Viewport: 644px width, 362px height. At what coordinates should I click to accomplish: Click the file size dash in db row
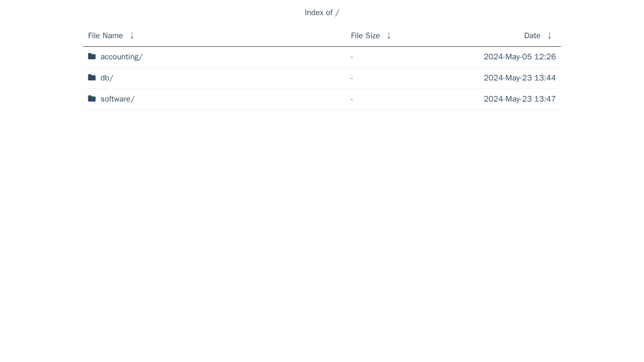pyautogui.click(x=352, y=78)
